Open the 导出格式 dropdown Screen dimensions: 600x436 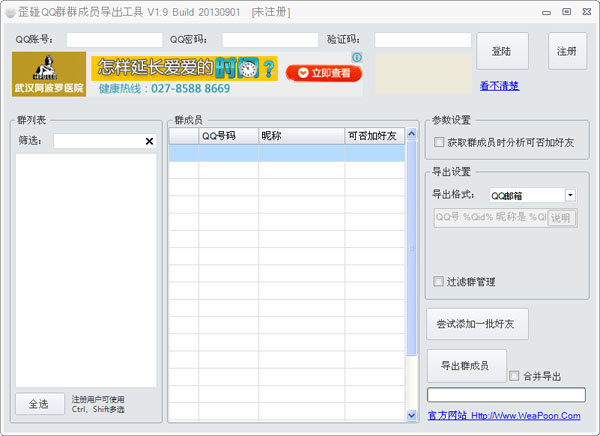570,195
